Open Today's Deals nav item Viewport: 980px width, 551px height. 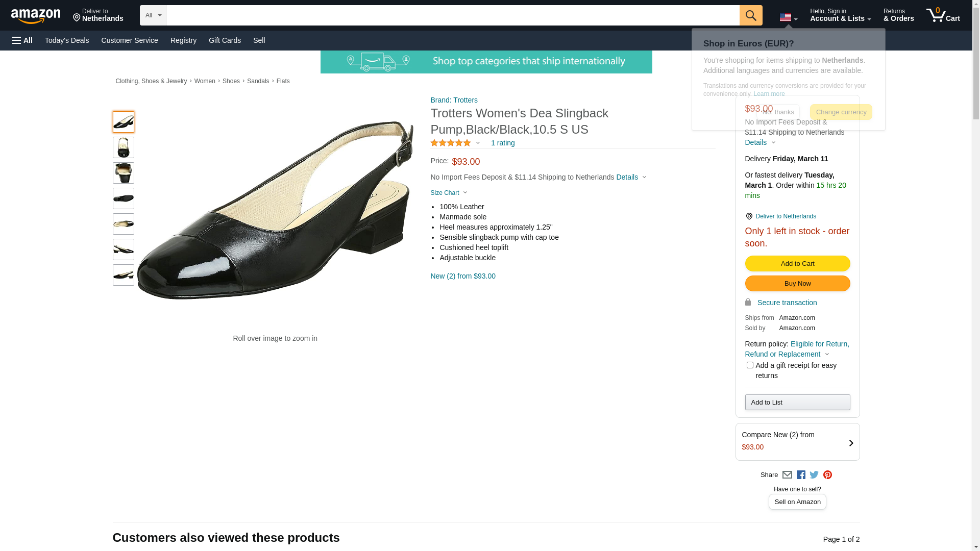67,40
